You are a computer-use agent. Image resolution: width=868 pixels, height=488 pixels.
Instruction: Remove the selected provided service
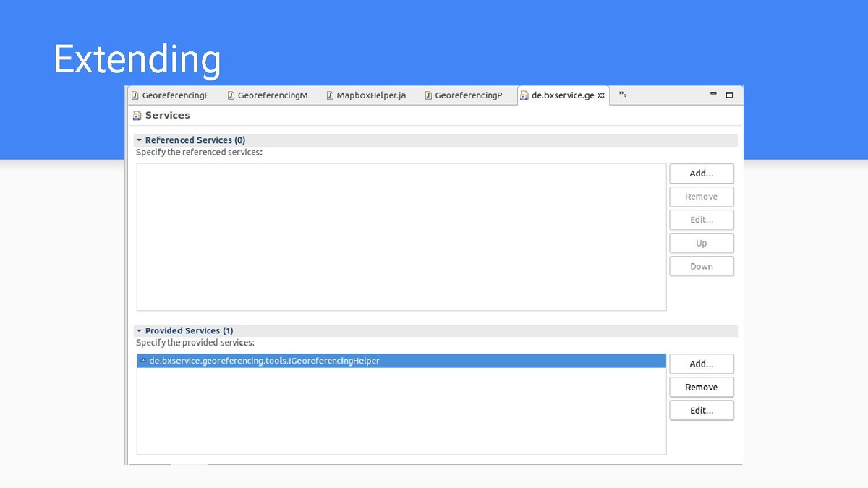(x=701, y=388)
